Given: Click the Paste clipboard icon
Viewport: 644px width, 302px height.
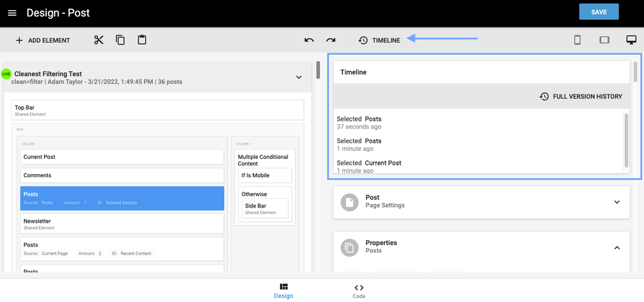Looking at the screenshot, I should (142, 40).
